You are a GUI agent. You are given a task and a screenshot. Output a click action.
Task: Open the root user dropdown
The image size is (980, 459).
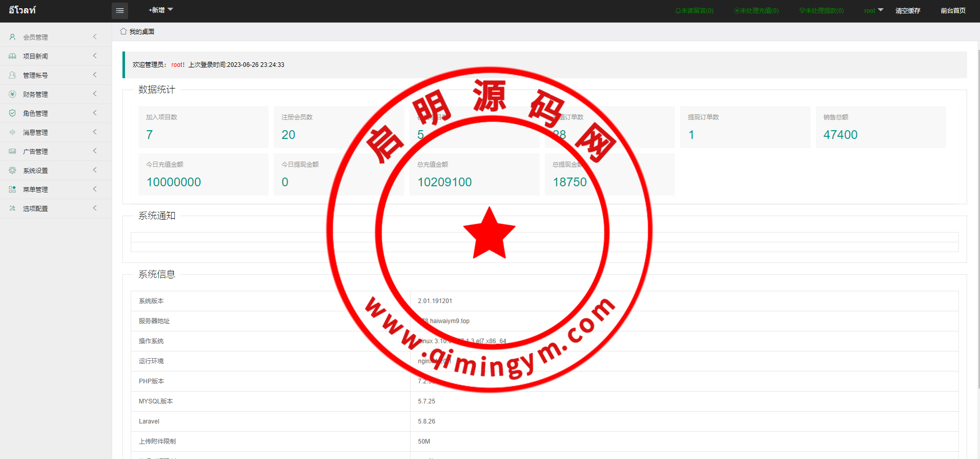coord(873,10)
